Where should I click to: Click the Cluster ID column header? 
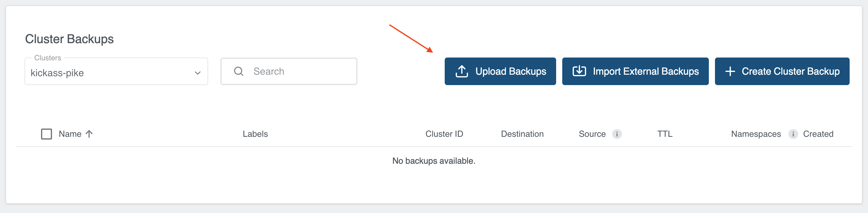point(444,134)
